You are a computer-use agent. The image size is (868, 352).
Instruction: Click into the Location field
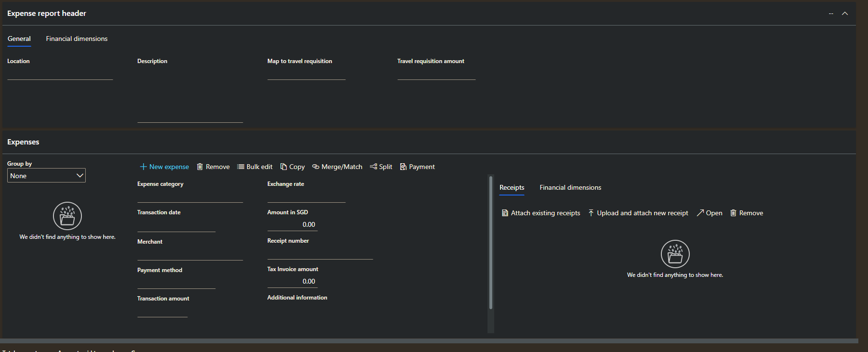click(x=60, y=73)
